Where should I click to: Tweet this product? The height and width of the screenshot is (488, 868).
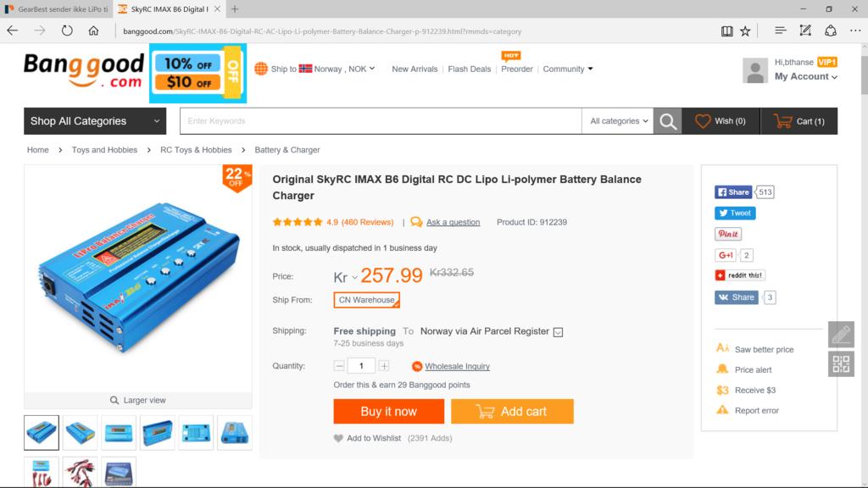pos(735,213)
